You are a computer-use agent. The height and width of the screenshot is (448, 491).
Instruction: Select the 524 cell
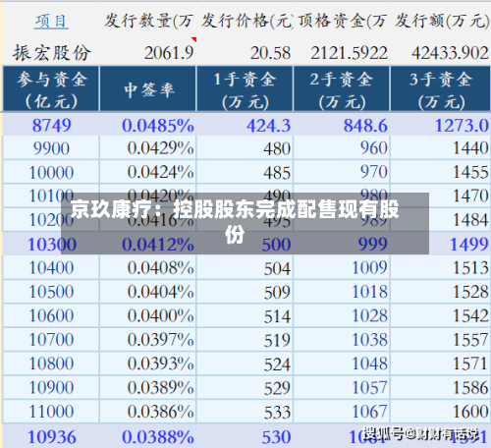point(245,364)
